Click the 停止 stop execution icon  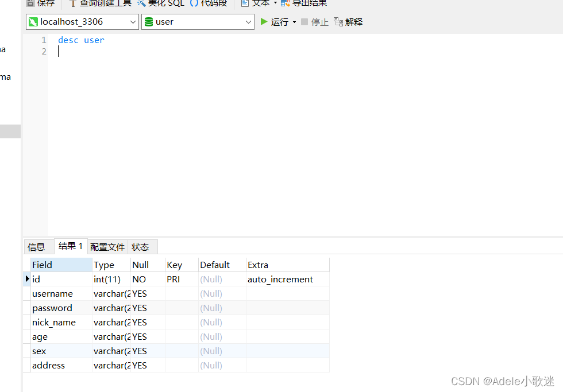point(314,22)
